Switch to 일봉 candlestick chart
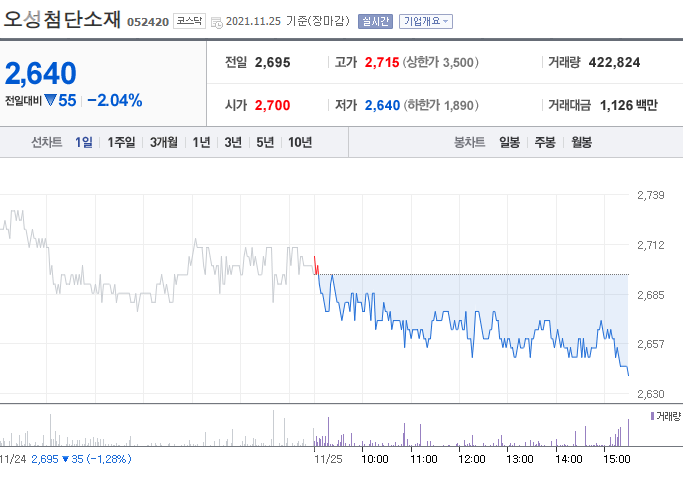The height and width of the screenshot is (485, 683). tap(509, 142)
